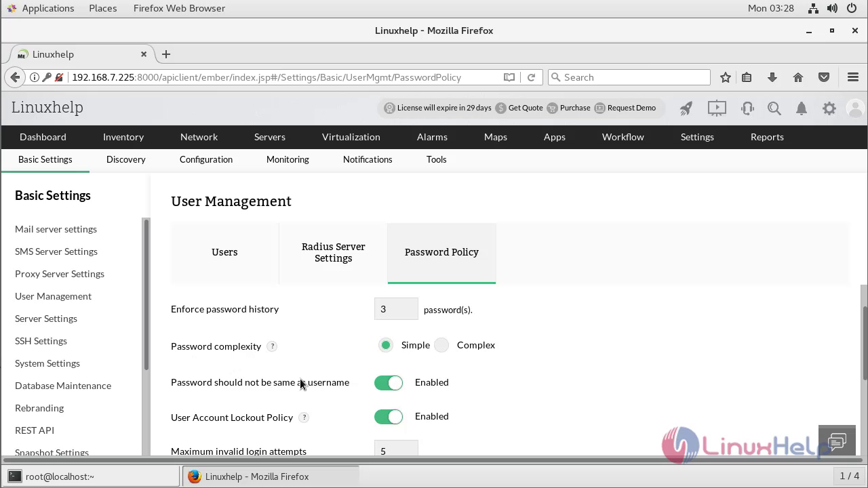Open the Inventory menu
868x488 pixels.
(123, 137)
